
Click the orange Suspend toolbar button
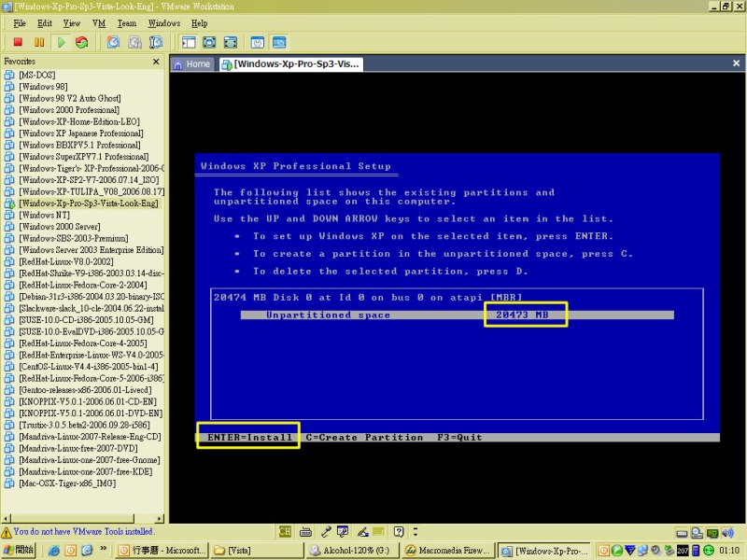39,42
